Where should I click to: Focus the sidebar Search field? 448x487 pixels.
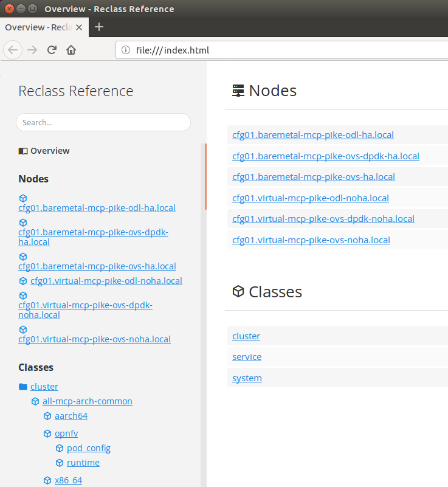[x=103, y=122]
